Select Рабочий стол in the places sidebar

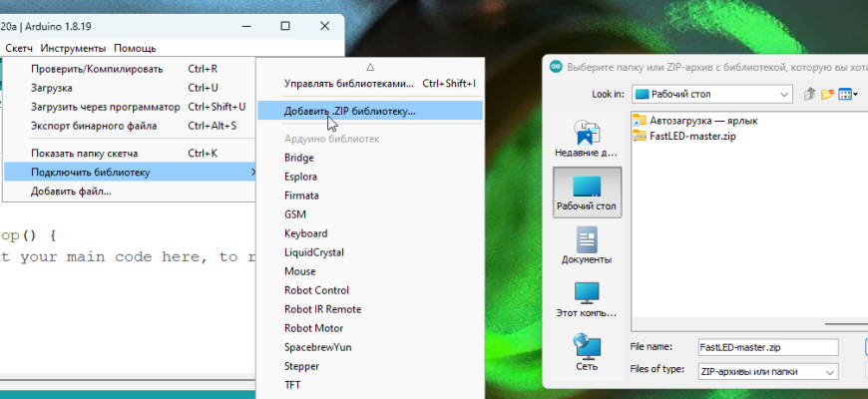(x=587, y=194)
